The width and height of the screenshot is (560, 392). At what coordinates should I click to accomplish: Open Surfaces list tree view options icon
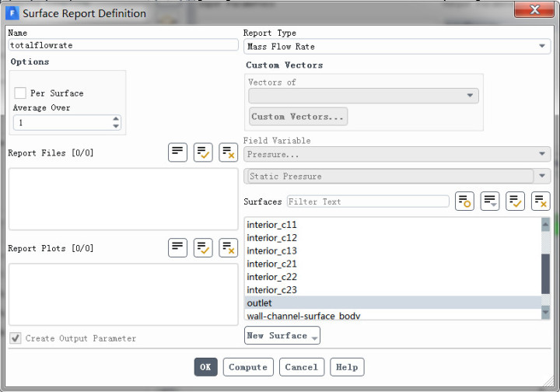point(490,201)
